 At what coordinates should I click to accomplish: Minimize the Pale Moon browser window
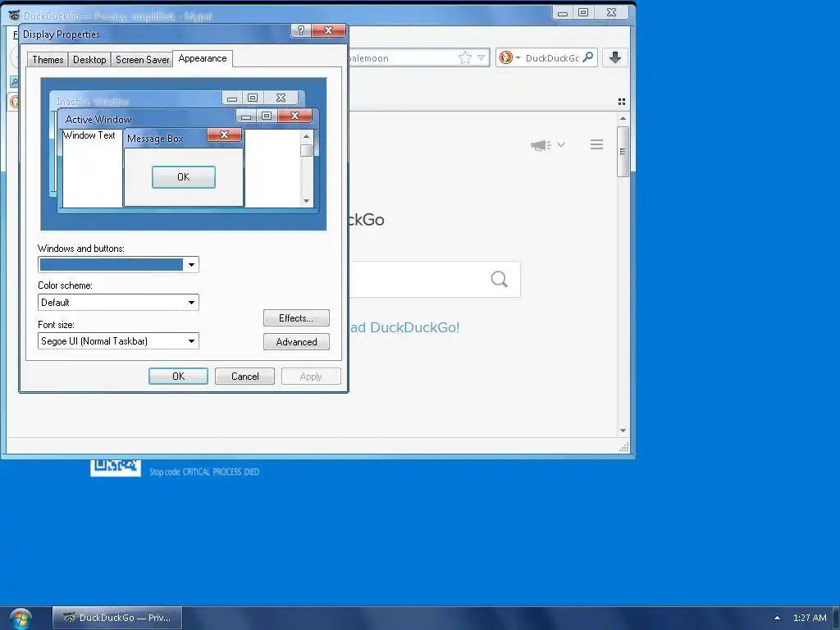click(x=563, y=12)
